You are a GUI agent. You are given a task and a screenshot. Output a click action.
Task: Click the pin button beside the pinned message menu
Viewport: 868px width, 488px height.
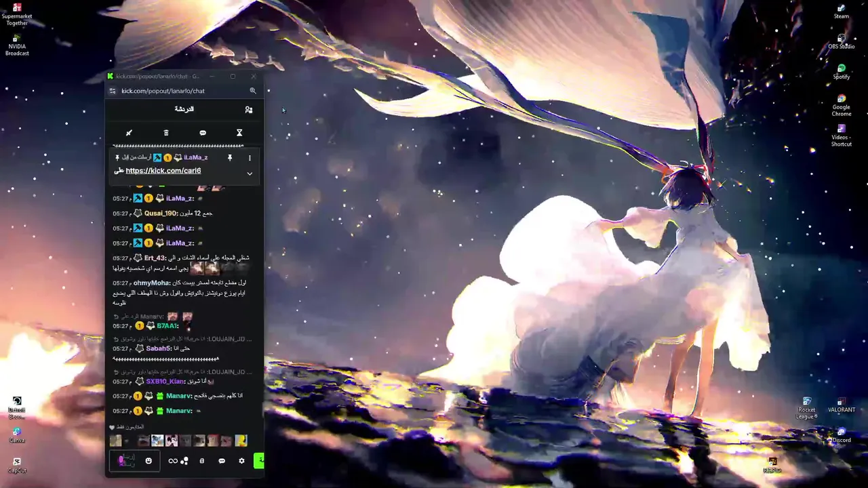tap(230, 158)
